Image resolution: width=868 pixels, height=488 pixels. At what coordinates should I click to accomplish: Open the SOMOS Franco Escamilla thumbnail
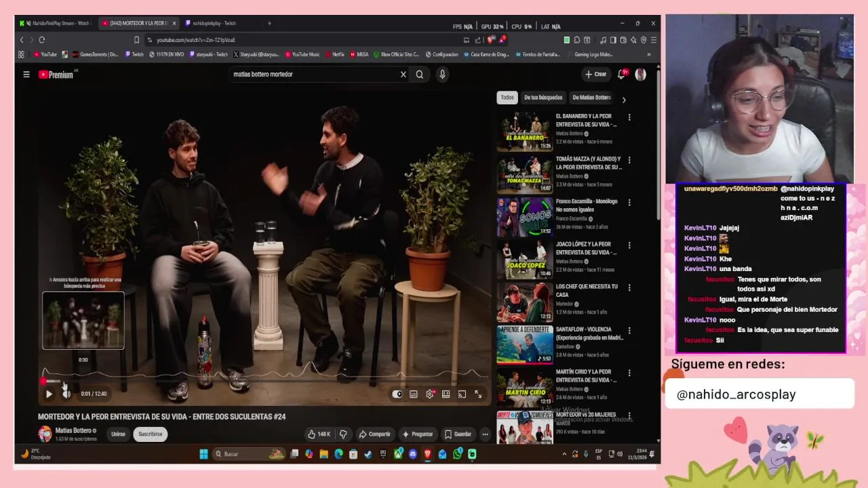[525, 217]
